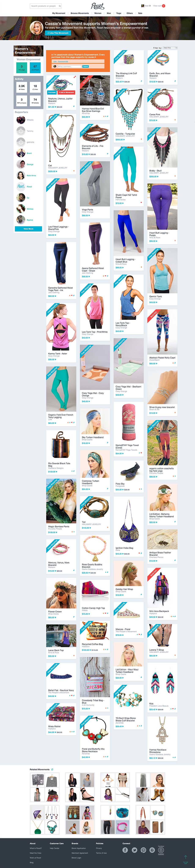Expand the Filter by Best first dropdown
The width and height of the screenshot is (195, 868).
point(170,48)
